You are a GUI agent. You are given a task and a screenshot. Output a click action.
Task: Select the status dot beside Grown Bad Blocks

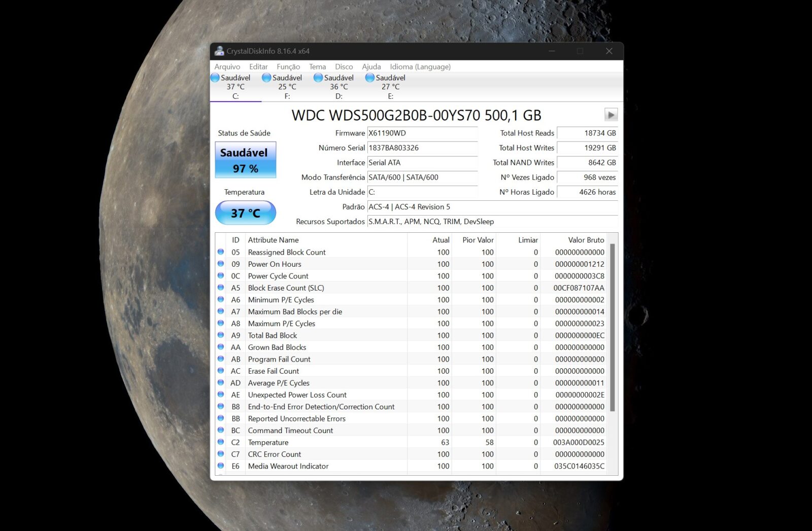[221, 347]
